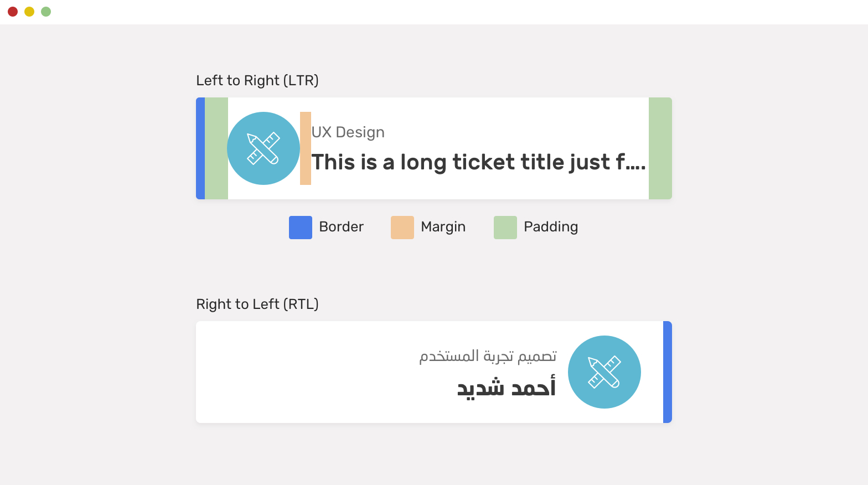Click the design icon in the LTR card
Image resolution: width=868 pixels, height=485 pixels.
[x=263, y=148]
